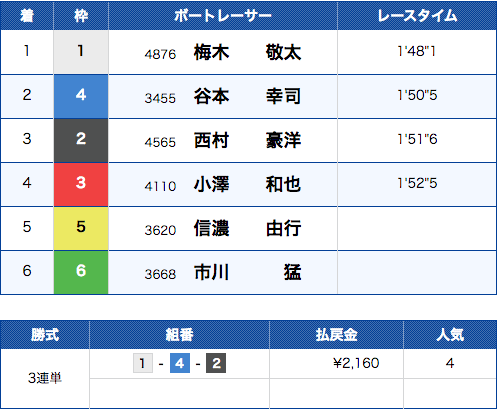Viewport: 498px width, 409px height.
Task: Click the payout ¥2,160
Action: pos(356,363)
